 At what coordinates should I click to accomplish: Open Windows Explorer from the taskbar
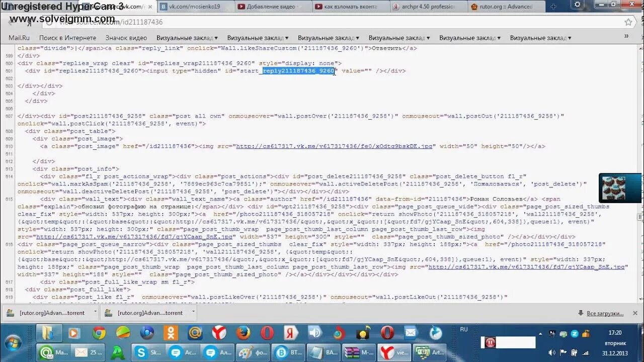(x=48, y=333)
